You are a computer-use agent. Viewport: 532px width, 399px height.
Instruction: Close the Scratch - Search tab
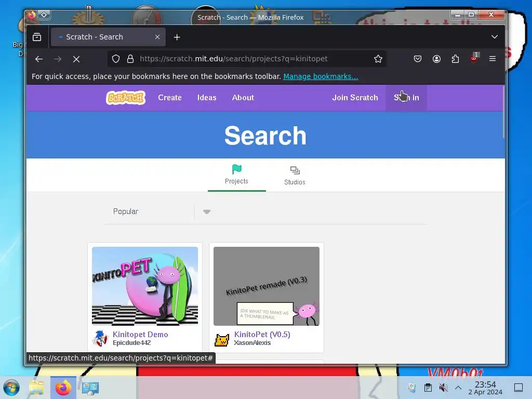157,37
